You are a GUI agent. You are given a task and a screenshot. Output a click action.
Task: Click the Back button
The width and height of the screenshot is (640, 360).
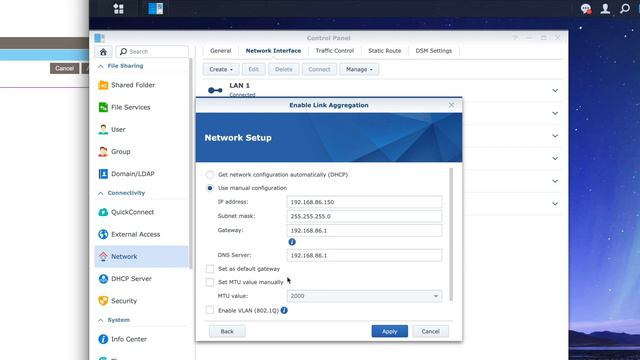227,331
